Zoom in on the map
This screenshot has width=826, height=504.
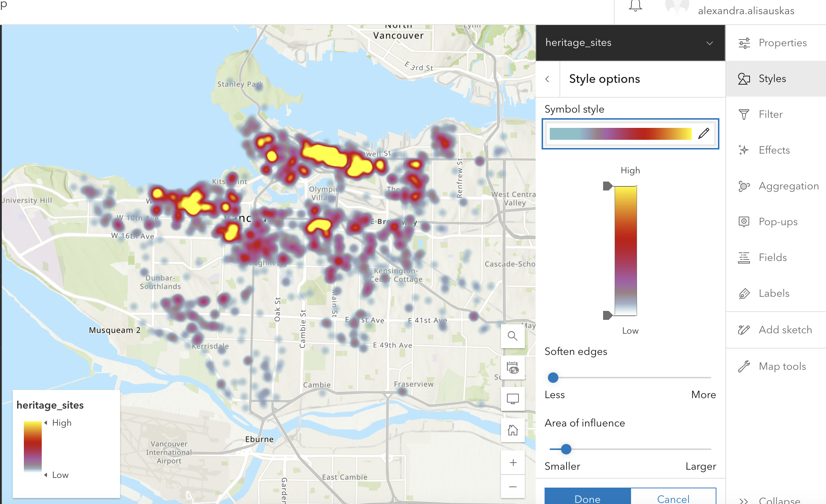pyautogui.click(x=513, y=463)
